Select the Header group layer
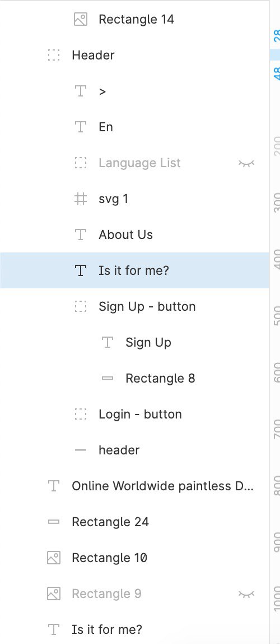Viewport: 280px width, 644px height. click(134, 55)
